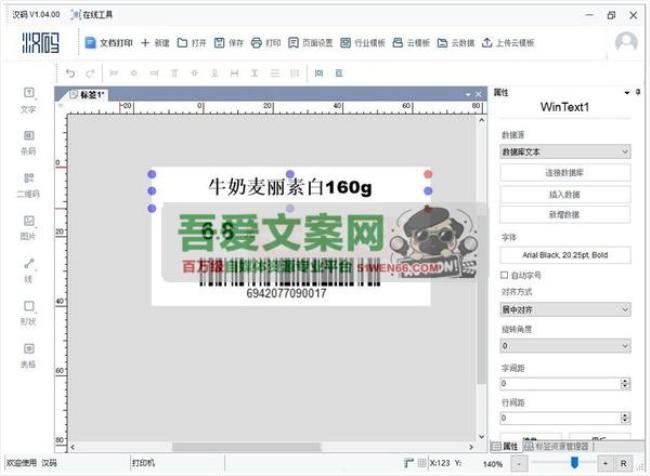Click the zoom level slider handle
The width and height of the screenshot is (650, 476).
tap(574, 463)
